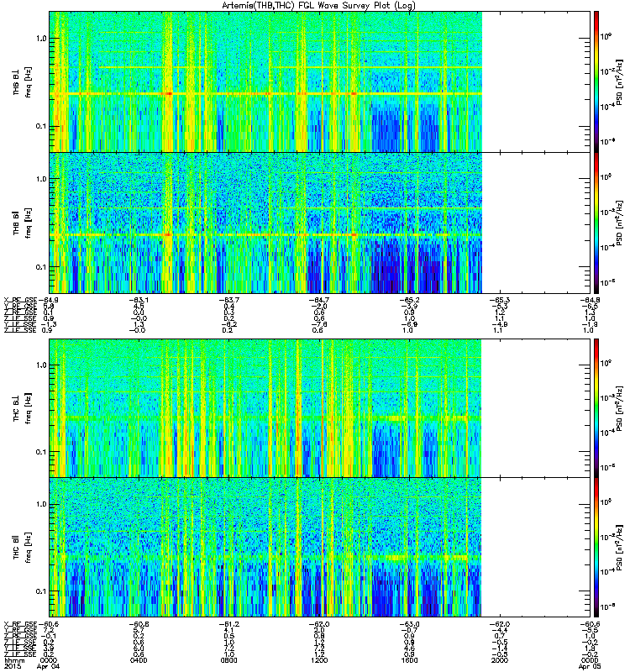Click the 2000 time tick label

499,660
